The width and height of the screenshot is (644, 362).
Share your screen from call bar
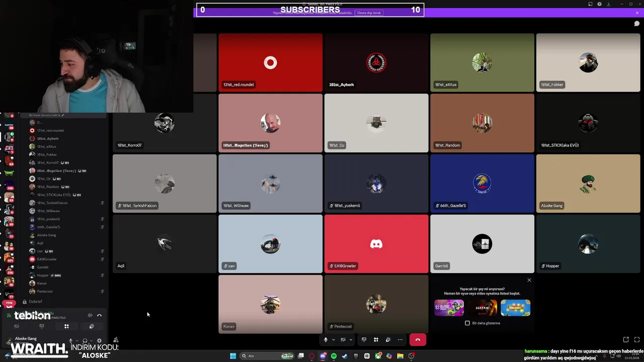[x=364, y=340]
